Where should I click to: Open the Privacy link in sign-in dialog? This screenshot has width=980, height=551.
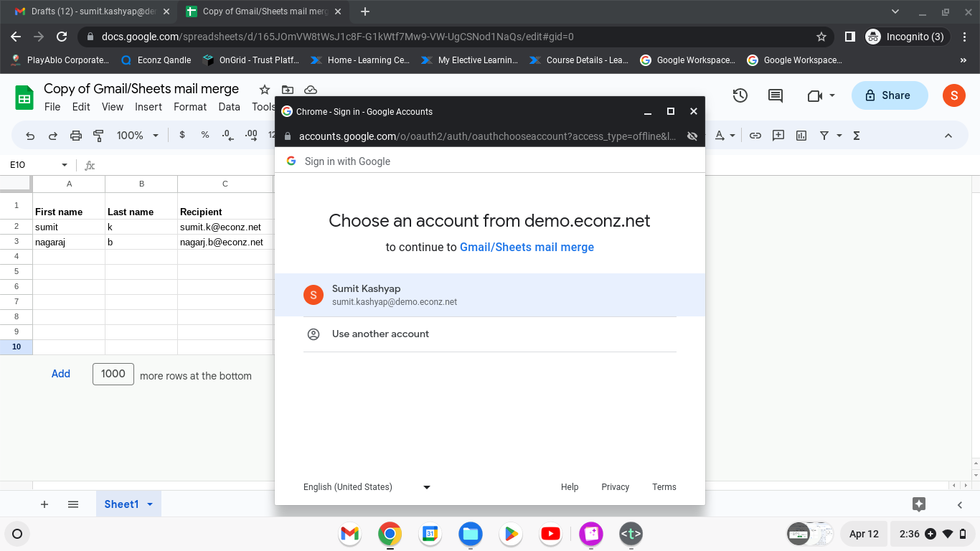click(x=616, y=487)
